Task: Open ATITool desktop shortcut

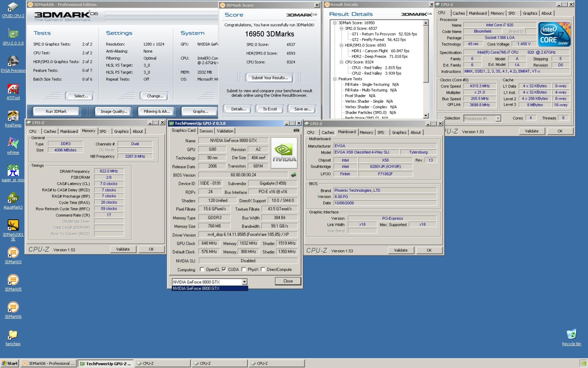Action: point(13,92)
